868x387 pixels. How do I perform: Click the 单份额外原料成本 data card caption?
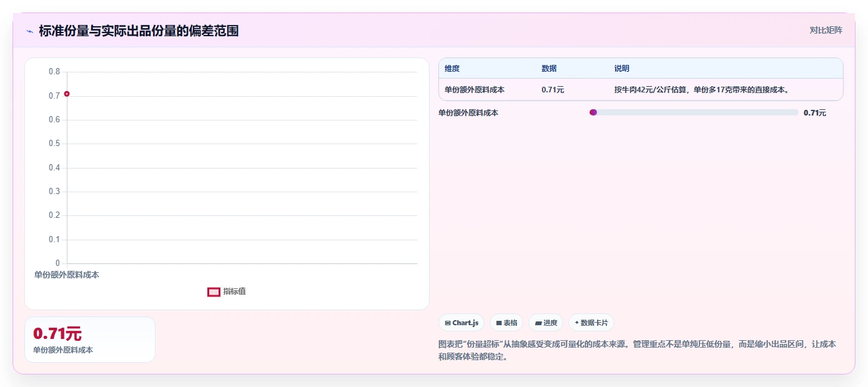63,350
